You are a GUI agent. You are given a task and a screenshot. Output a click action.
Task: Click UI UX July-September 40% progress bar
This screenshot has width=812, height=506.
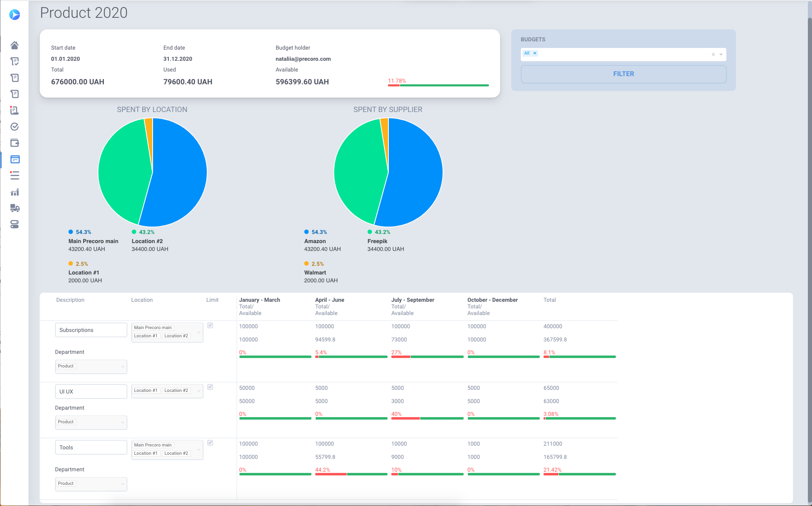[x=427, y=418]
